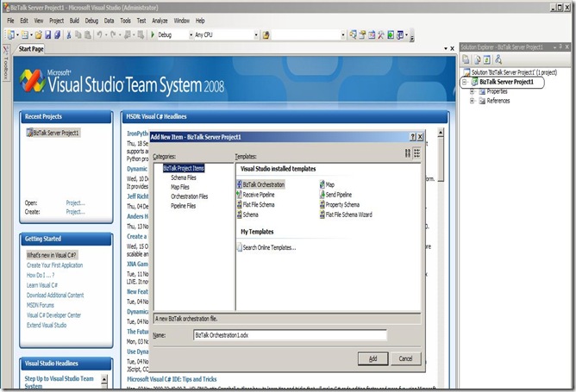Open the Find combo box dropdown

click(343, 34)
